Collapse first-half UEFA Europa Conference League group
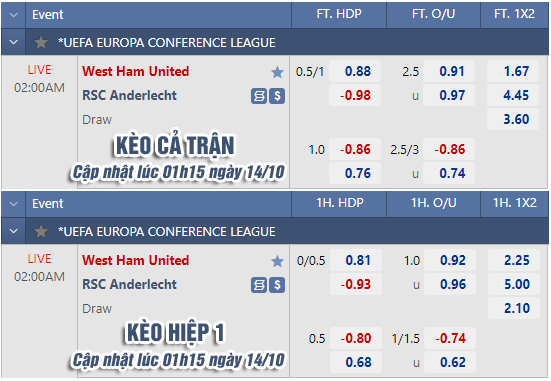This screenshot has height=381, width=551. (14, 231)
